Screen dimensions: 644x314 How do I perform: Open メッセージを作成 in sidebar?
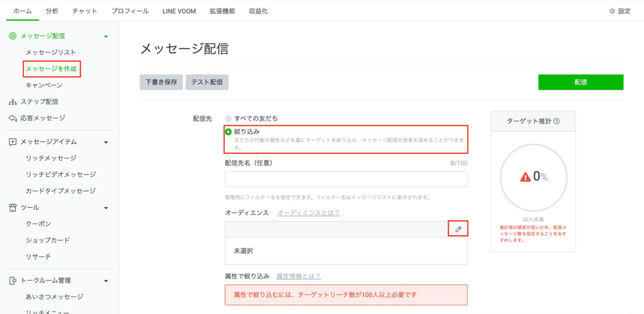point(51,69)
